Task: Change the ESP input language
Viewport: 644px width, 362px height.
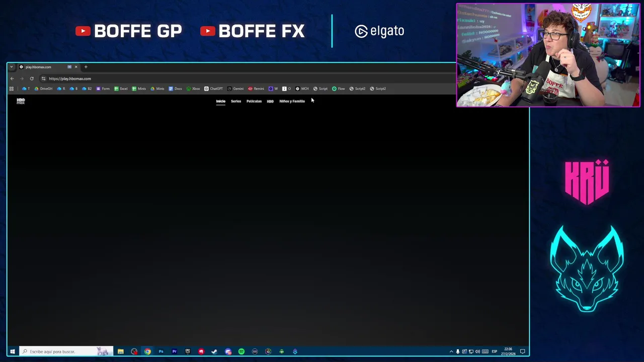Action: click(x=494, y=351)
